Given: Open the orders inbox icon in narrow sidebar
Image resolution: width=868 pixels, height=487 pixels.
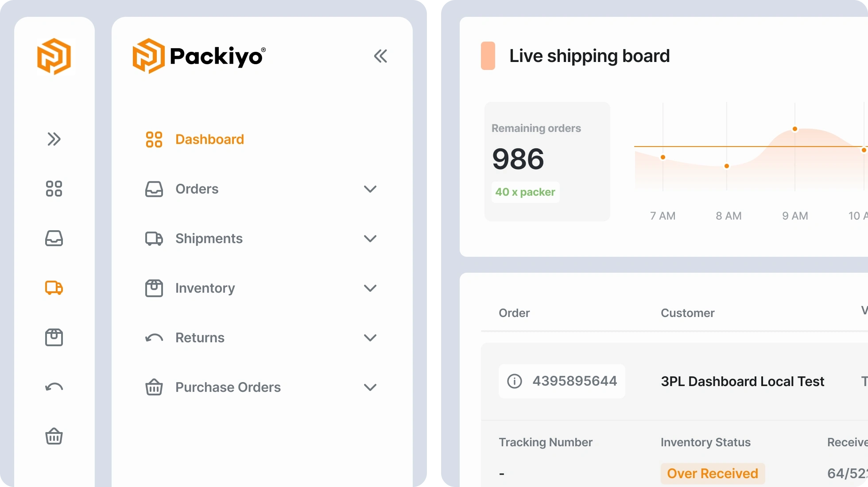Looking at the screenshot, I should pos(54,238).
